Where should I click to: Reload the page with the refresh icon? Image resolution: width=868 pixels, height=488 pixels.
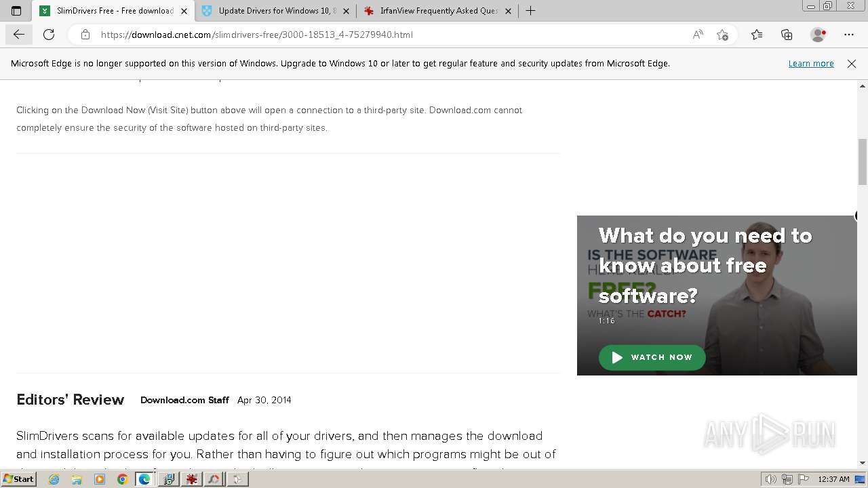click(x=49, y=35)
